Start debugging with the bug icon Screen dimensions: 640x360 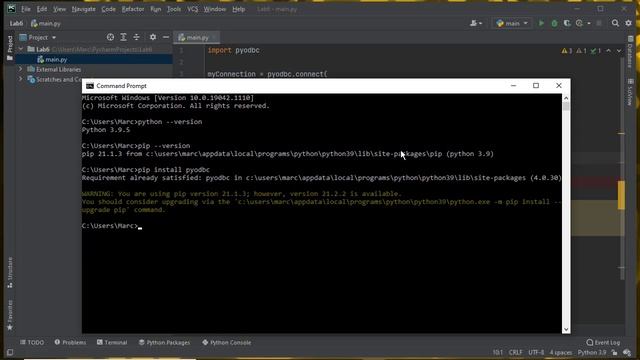pos(554,23)
